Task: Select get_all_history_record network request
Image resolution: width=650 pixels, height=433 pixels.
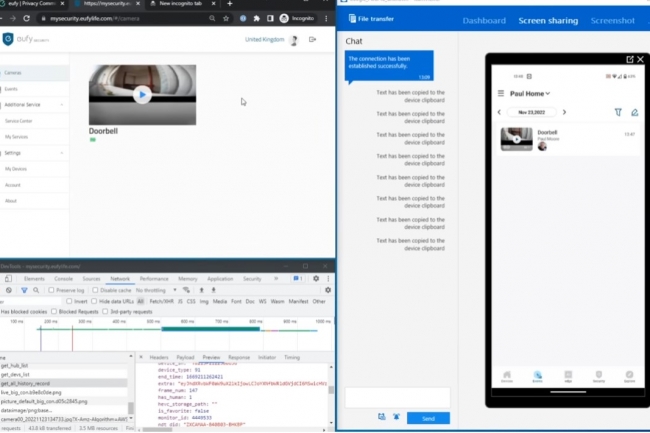Action: [x=28, y=383]
